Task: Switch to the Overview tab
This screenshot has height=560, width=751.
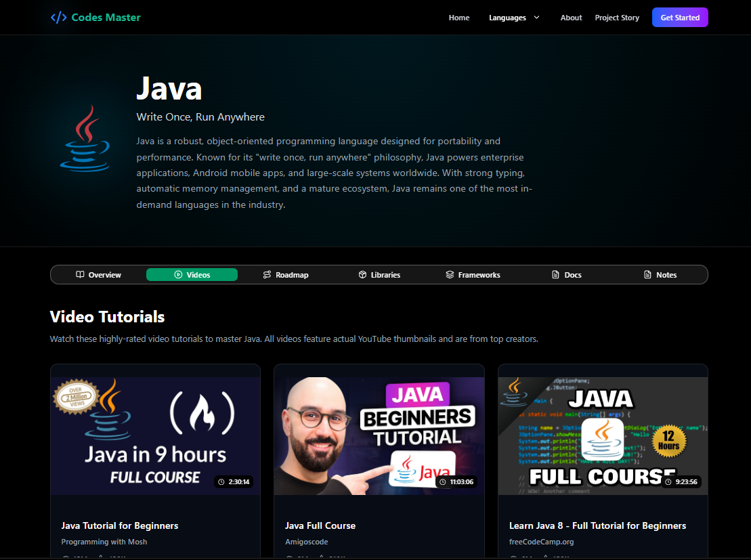Action: (98, 274)
